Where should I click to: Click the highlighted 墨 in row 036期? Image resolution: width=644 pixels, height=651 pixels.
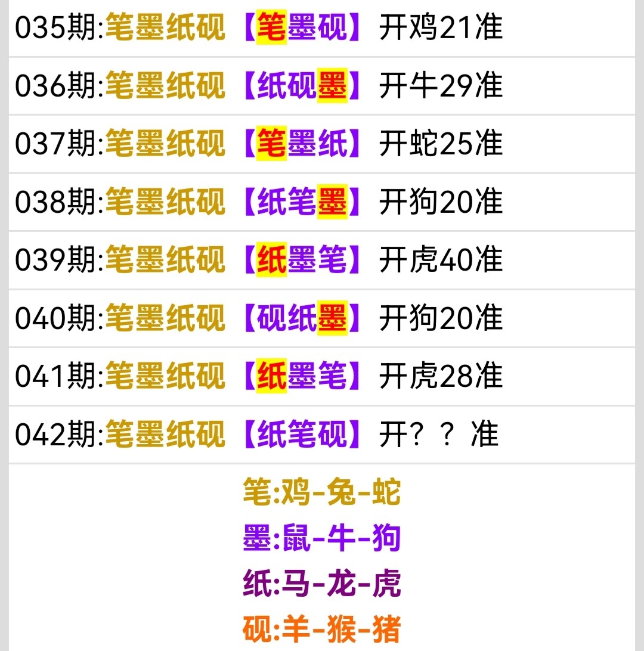332,86
